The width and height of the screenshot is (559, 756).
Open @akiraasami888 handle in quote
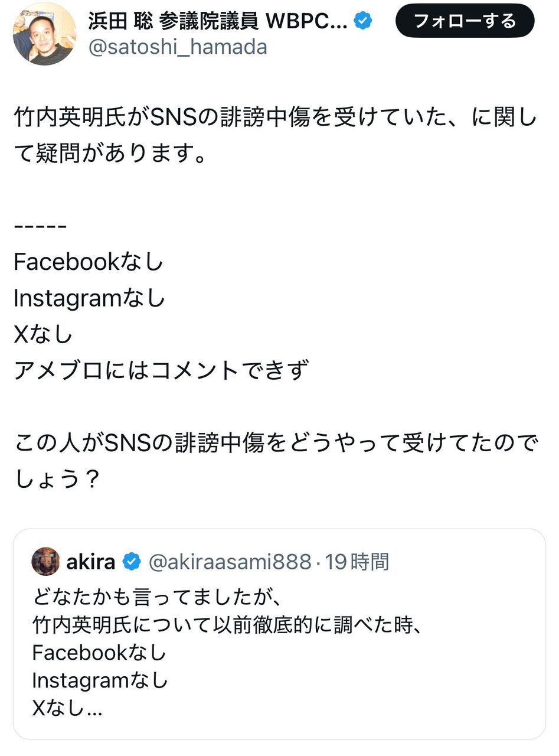point(229,562)
